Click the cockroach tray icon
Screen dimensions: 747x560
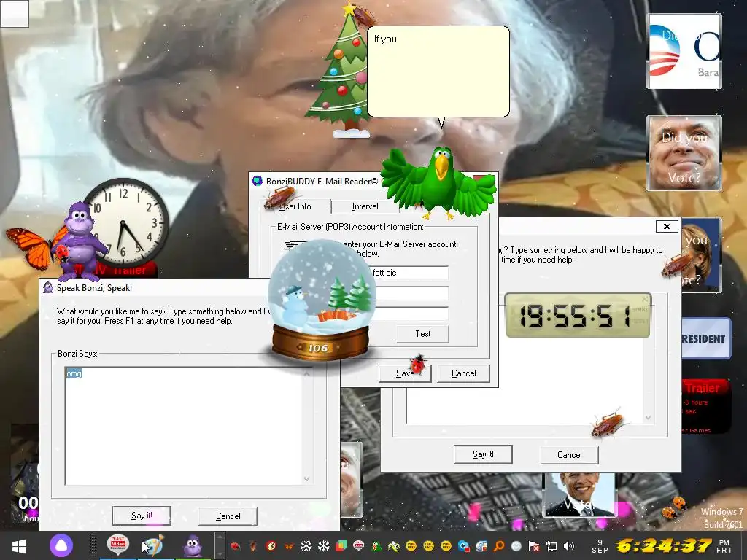pyautogui.click(x=254, y=546)
